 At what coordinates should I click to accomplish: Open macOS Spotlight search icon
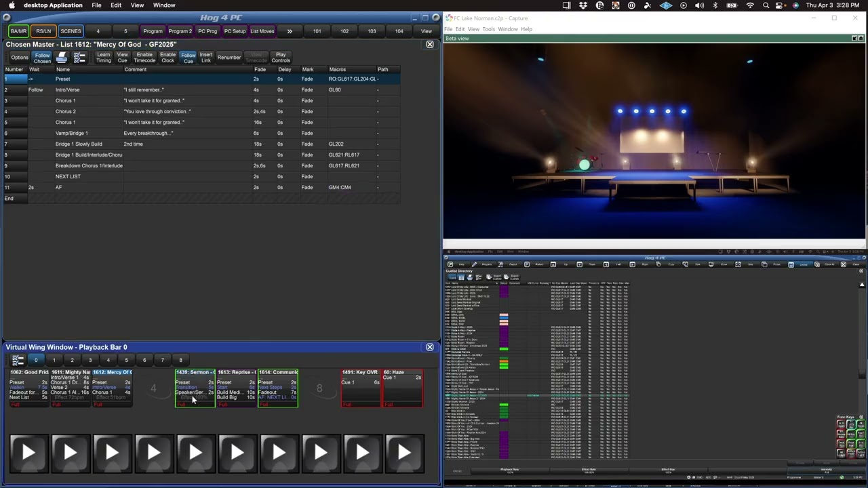[766, 5]
